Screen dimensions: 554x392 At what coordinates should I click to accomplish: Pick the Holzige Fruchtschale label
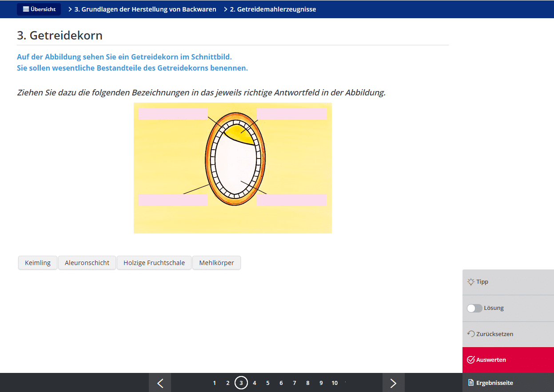pyautogui.click(x=154, y=263)
